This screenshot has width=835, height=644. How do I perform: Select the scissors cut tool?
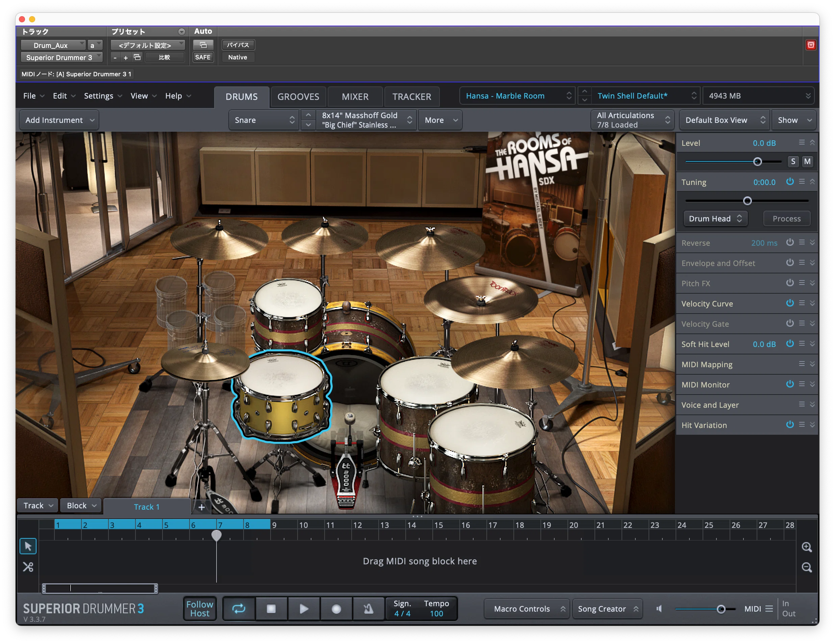click(28, 567)
